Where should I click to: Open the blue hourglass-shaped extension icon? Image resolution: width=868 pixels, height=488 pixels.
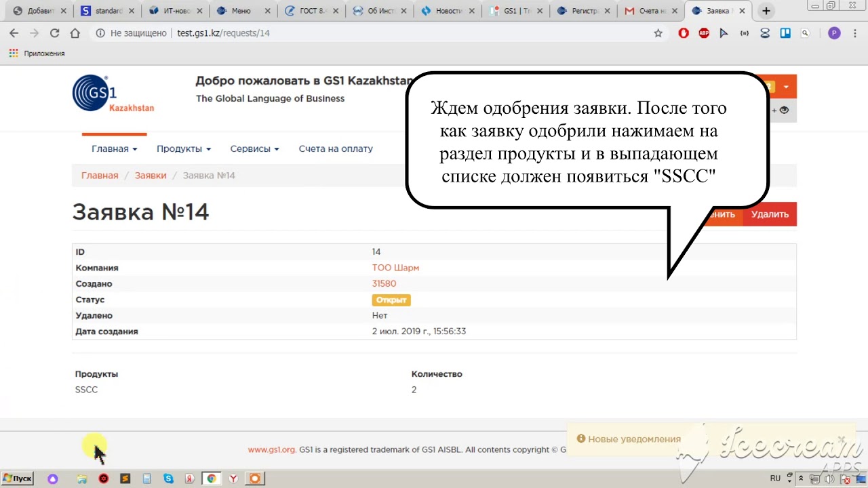pos(765,33)
